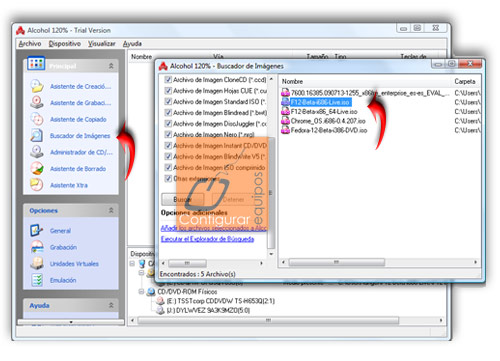Launch the Asistente de Copiado icon
Screen dimensions: 500x361
point(37,119)
